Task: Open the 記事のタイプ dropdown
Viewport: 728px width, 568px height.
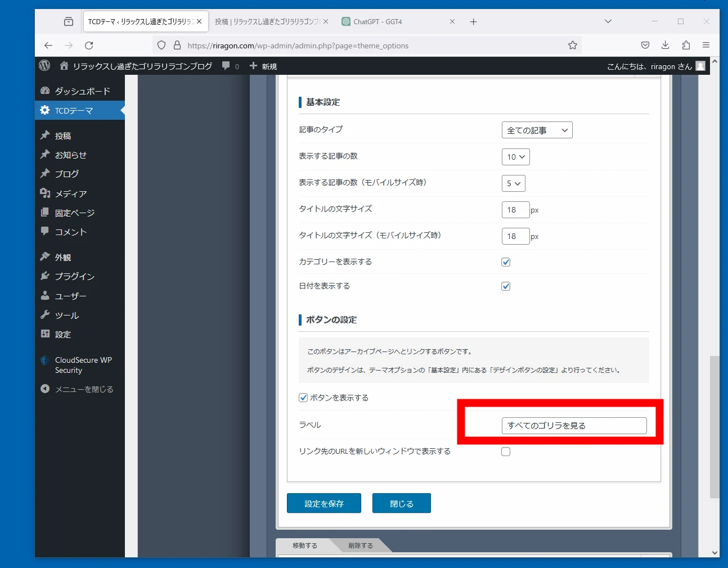Action: pos(537,130)
